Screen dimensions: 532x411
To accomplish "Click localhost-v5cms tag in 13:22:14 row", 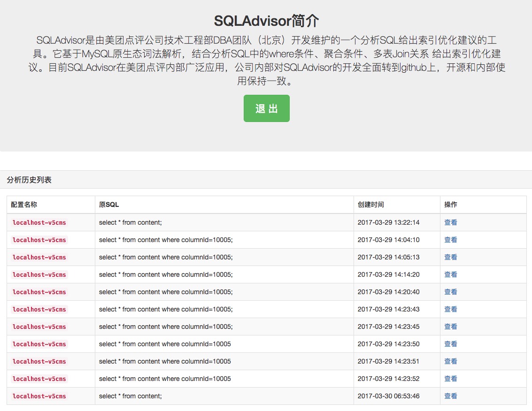I will tap(39, 222).
